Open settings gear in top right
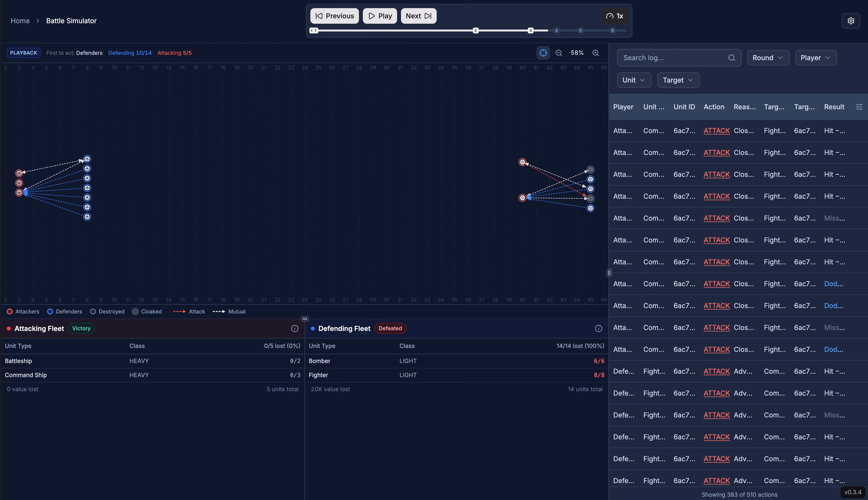The width and height of the screenshot is (868, 500). click(851, 21)
